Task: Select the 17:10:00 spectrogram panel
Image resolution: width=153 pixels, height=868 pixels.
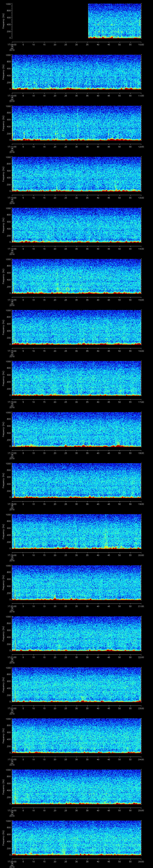Action: (x=77, y=72)
